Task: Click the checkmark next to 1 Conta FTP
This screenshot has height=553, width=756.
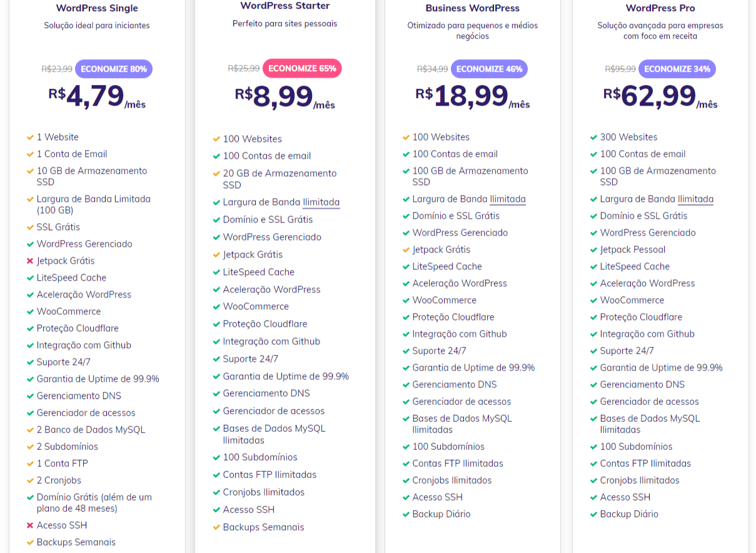Action: pos(30,464)
